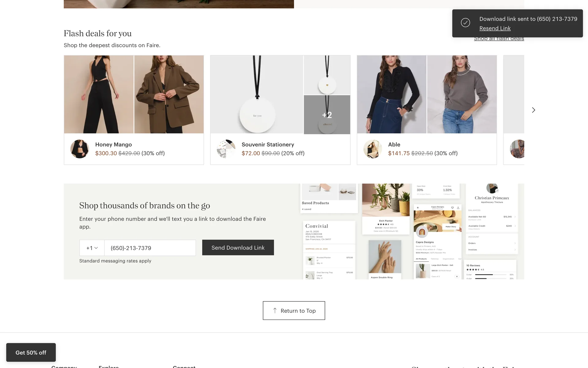Image resolution: width=588 pixels, height=368 pixels.
Task: Click the Return to Top button
Action: tap(294, 311)
